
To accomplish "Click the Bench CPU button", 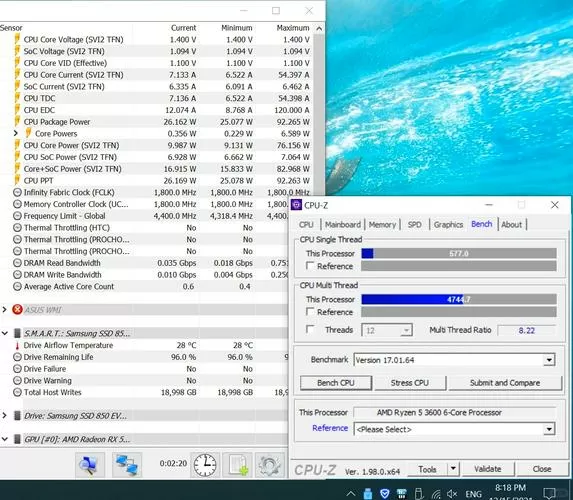I will (336, 383).
